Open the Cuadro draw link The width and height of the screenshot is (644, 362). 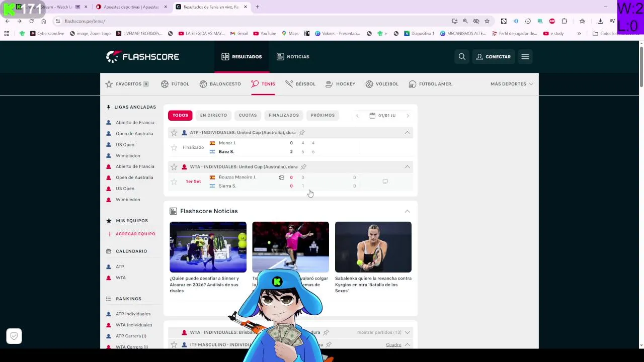point(393,345)
